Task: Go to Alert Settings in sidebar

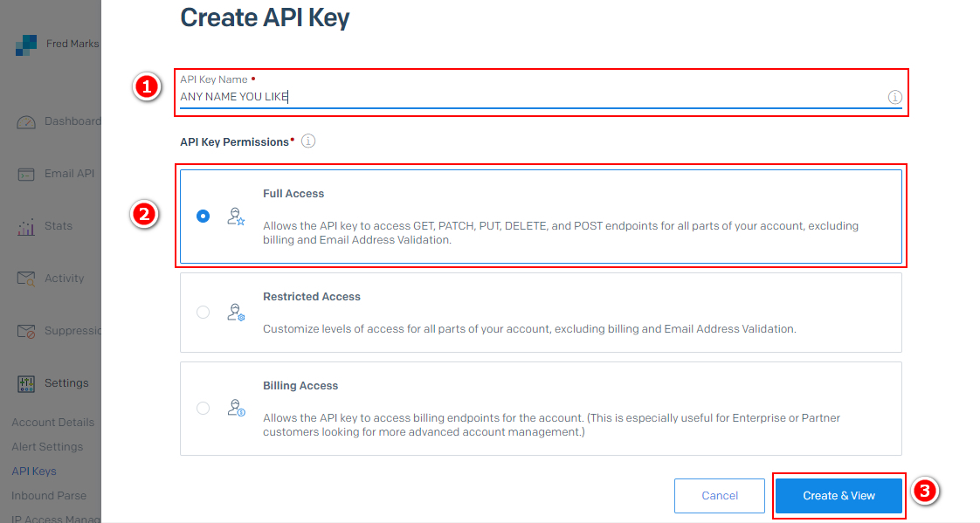Action: tap(47, 447)
